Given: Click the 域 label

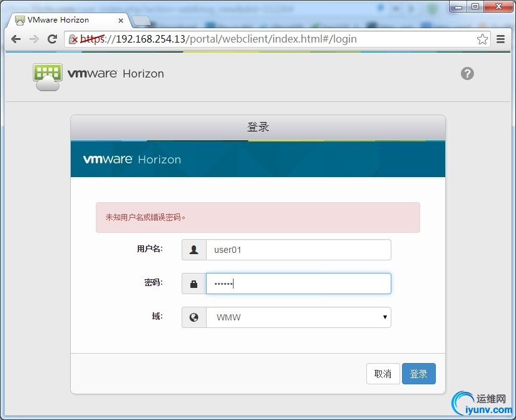Looking at the screenshot, I should pyautogui.click(x=157, y=316).
